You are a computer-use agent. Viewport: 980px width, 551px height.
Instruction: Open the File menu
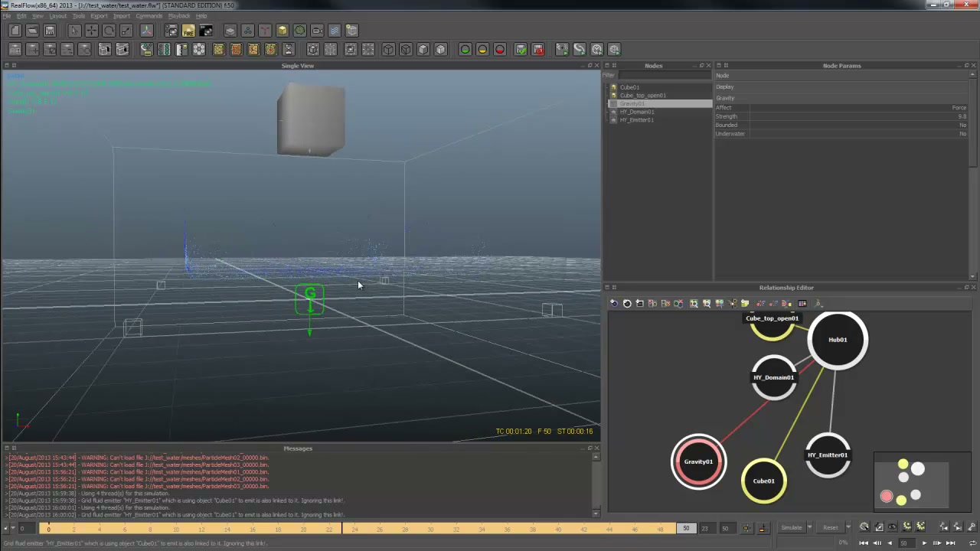(x=6, y=16)
